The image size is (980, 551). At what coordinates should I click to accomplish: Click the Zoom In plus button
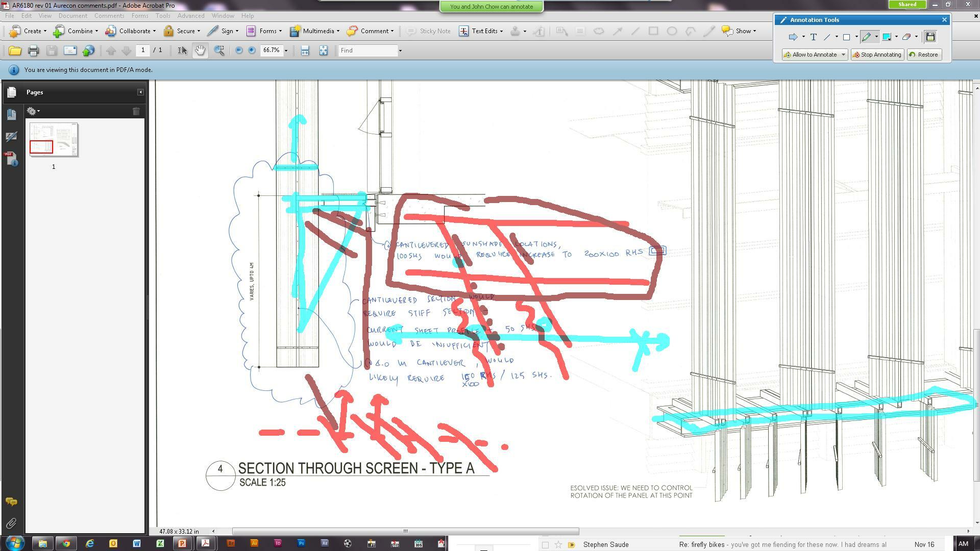[x=252, y=51]
